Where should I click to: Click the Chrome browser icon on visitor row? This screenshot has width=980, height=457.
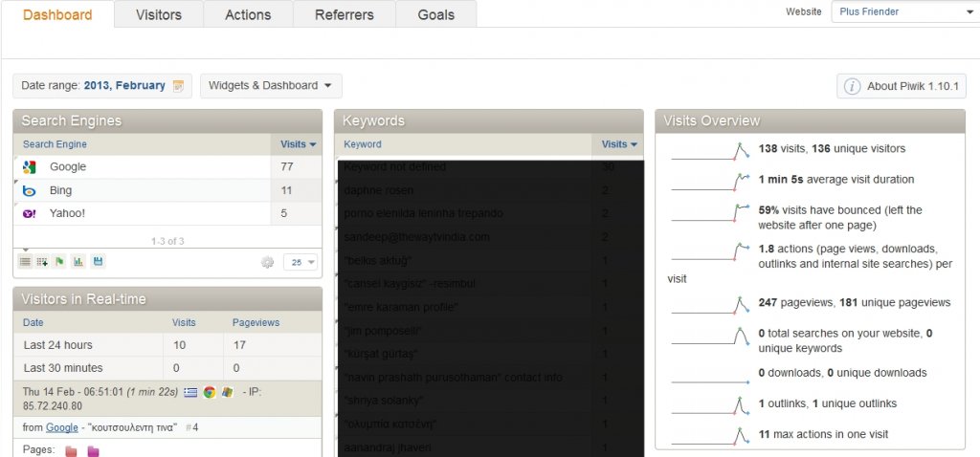coord(210,392)
